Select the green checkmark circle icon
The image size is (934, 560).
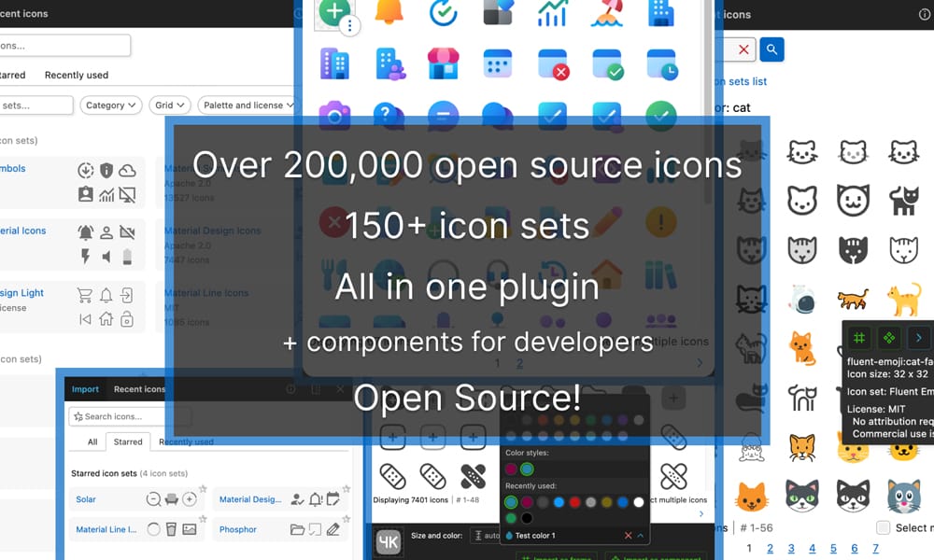point(660,116)
